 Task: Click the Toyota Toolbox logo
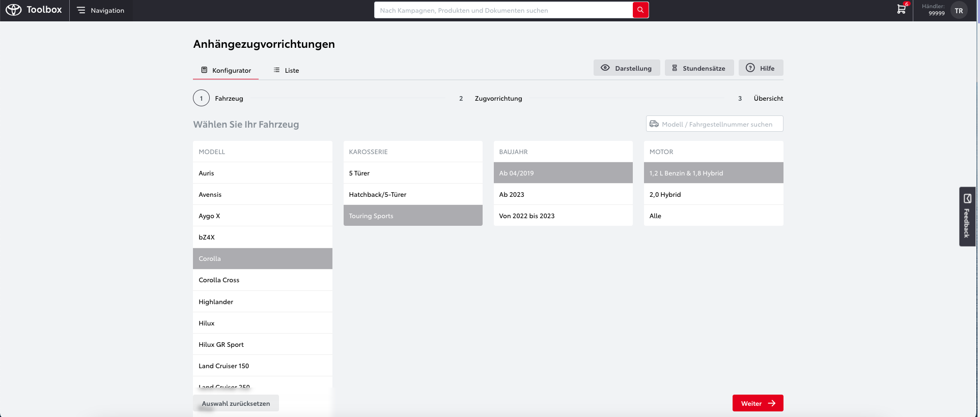pyautogui.click(x=34, y=10)
